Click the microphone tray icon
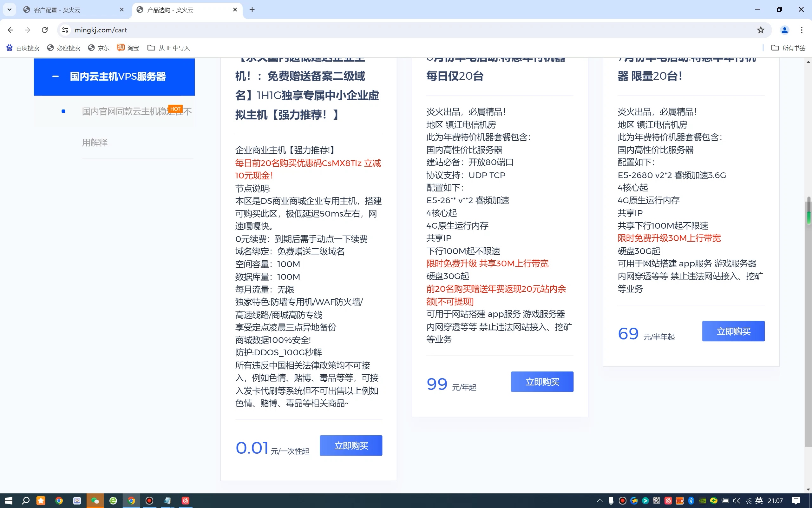The image size is (812, 508). pos(611,501)
